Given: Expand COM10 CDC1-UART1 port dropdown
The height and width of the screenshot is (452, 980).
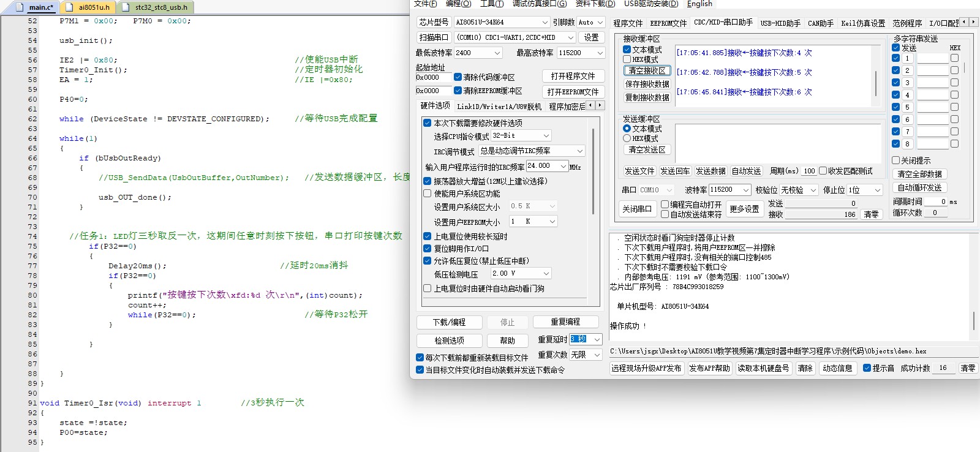Looking at the screenshot, I should 570,37.
